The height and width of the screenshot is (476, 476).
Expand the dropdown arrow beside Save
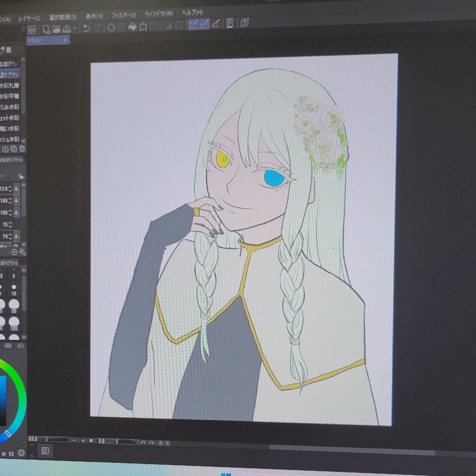75,29
